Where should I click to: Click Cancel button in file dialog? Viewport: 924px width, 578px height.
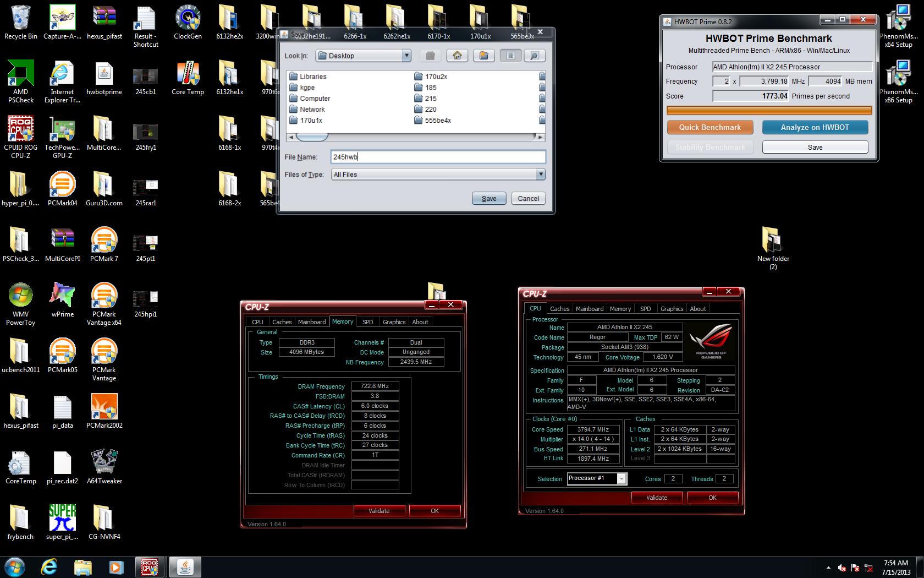[528, 198]
